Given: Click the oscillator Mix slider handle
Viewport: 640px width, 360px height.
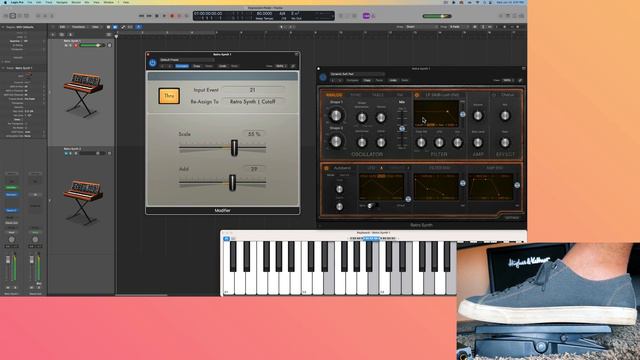Looking at the screenshot, I should point(402,129).
